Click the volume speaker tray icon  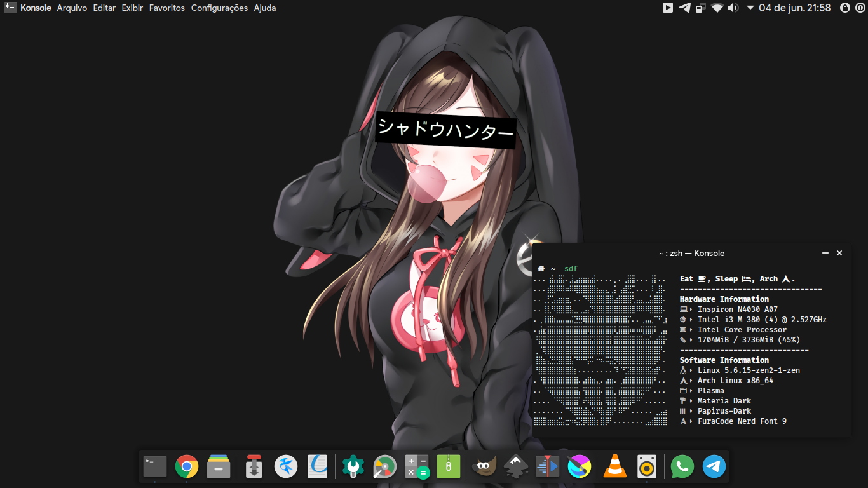click(x=733, y=8)
